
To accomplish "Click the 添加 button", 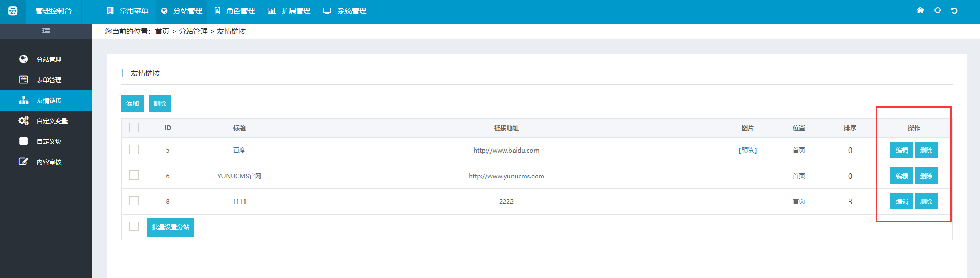I will click(132, 103).
